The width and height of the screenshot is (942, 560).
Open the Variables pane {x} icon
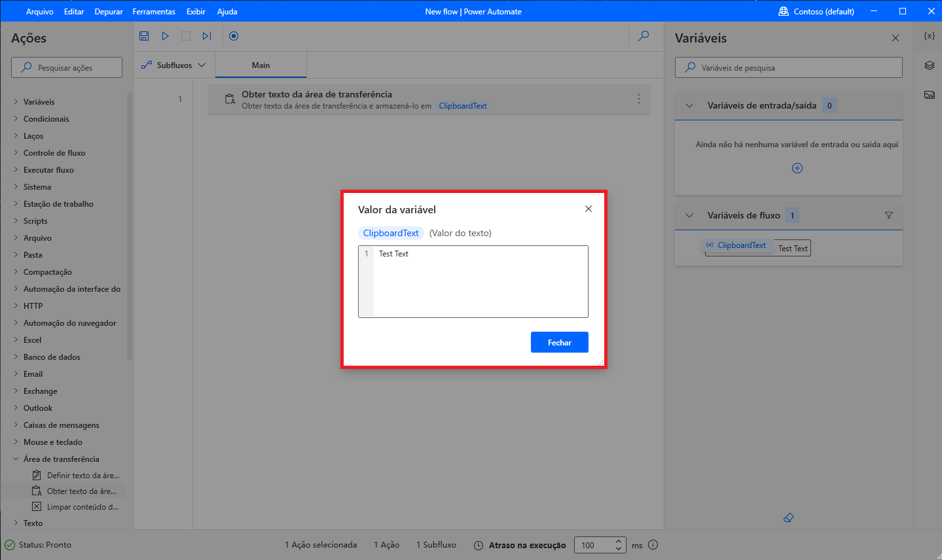(x=928, y=37)
